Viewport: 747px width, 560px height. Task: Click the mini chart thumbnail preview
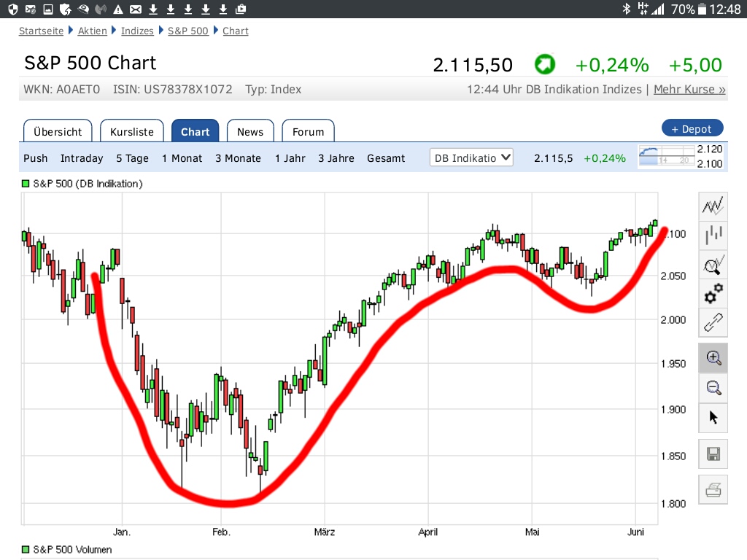coord(663,157)
